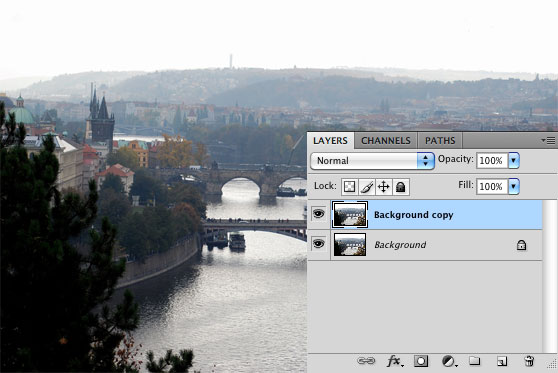This screenshot has height=373, width=558.
Task: Switch to the Channels tab
Action: (x=386, y=141)
